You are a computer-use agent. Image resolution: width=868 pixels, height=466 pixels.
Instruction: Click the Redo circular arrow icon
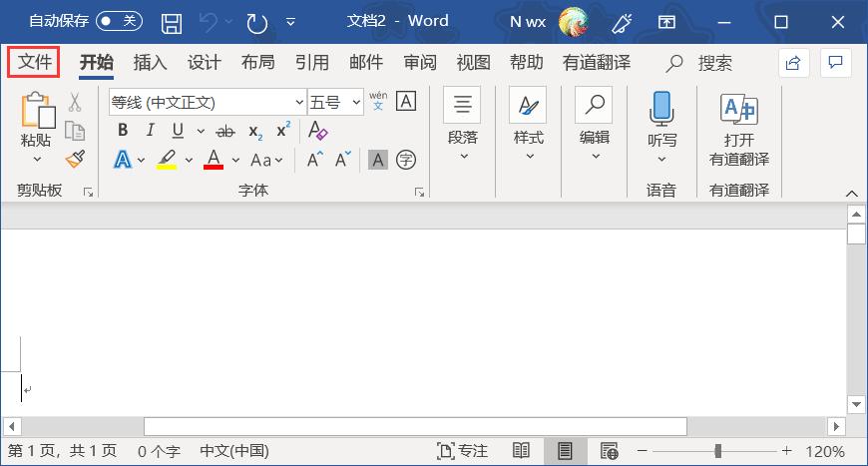click(256, 23)
